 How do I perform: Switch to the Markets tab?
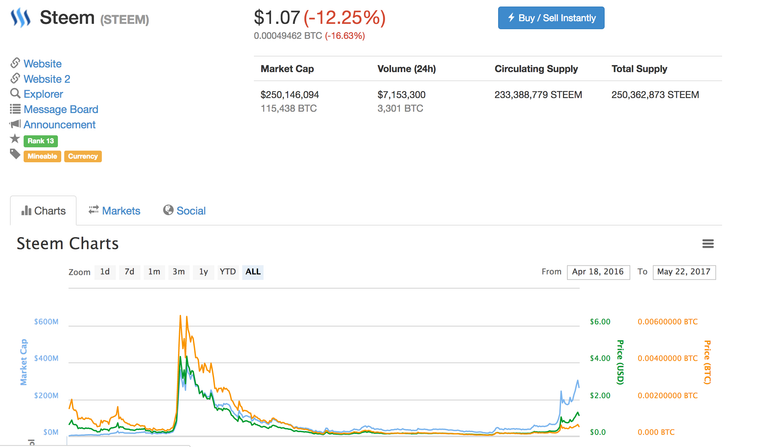coord(114,211)
